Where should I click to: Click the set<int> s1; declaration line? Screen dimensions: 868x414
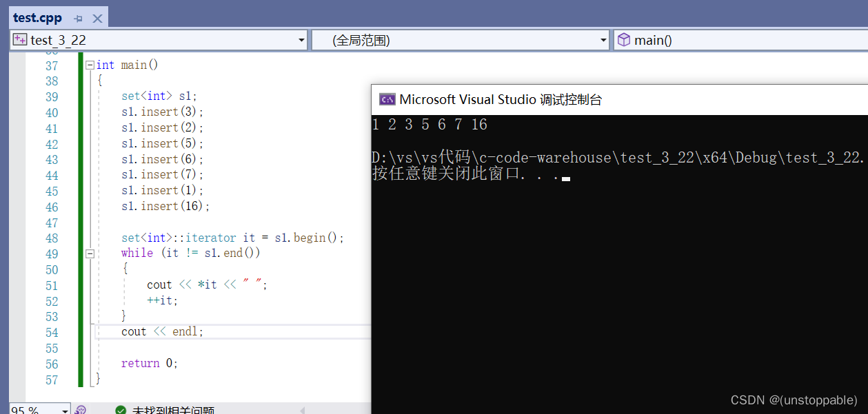click(x=159, y=96)
